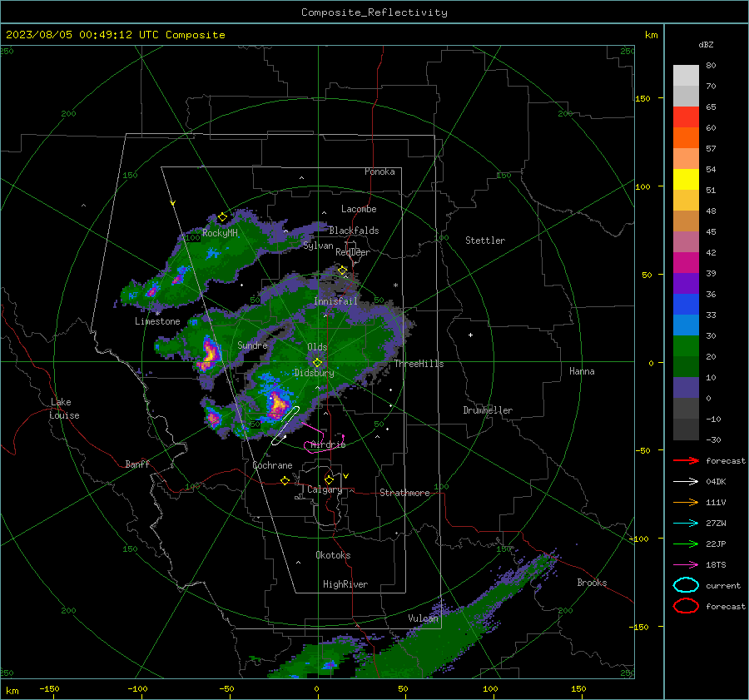Click the HighRiver city label

click(345, 584)
